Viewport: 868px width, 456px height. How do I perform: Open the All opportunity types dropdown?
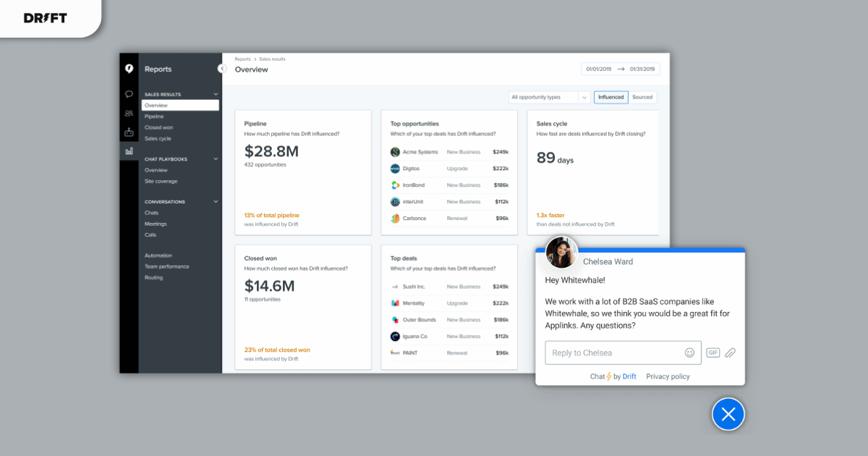point(550,97)
